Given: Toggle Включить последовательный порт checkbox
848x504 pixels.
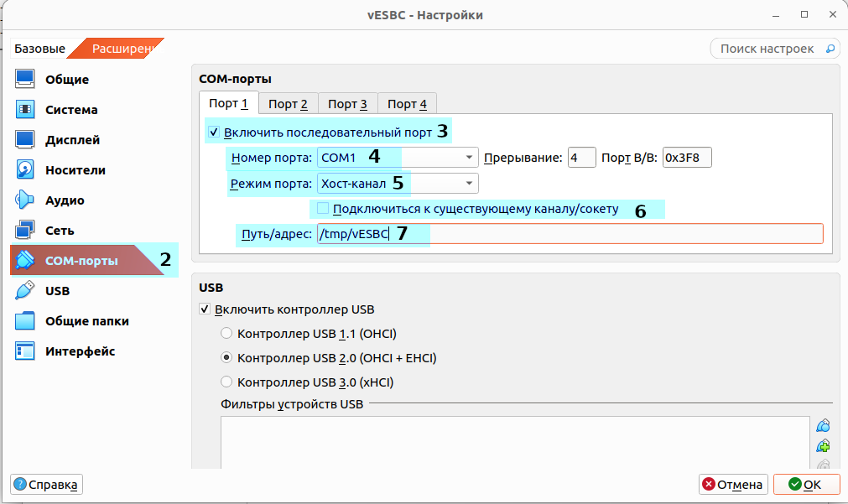Looking at the screenshot, I should click(213, 132).
